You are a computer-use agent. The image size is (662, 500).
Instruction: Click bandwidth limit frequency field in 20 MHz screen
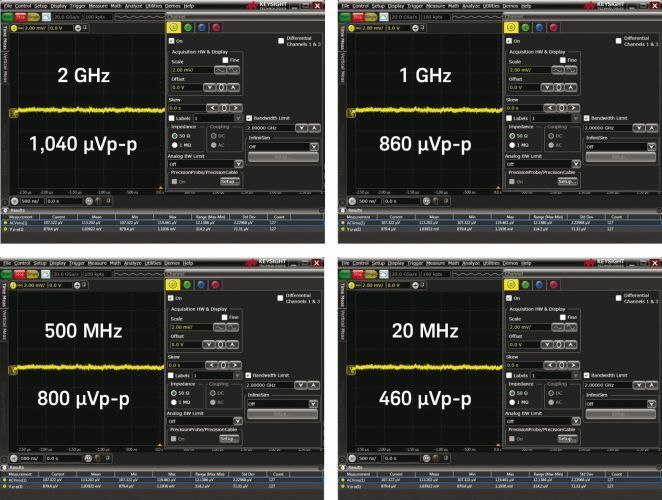click(x=608, y=385)
